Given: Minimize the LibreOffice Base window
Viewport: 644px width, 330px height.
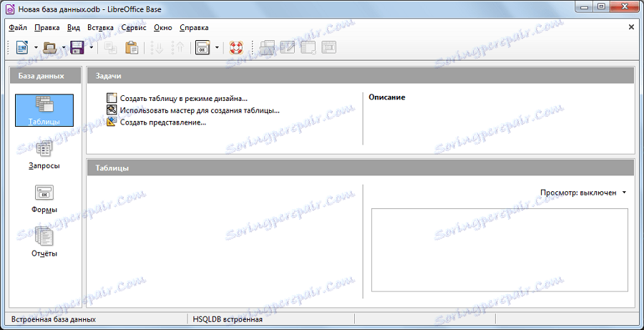Looking at the screenshot, I should pyautogui.click(x=582, y=6).
